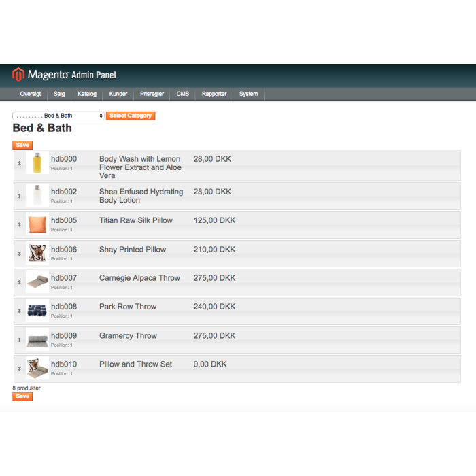Click Position: 1 label under hdb000
This screenshot has width=476, height=476.
[62, 169]
